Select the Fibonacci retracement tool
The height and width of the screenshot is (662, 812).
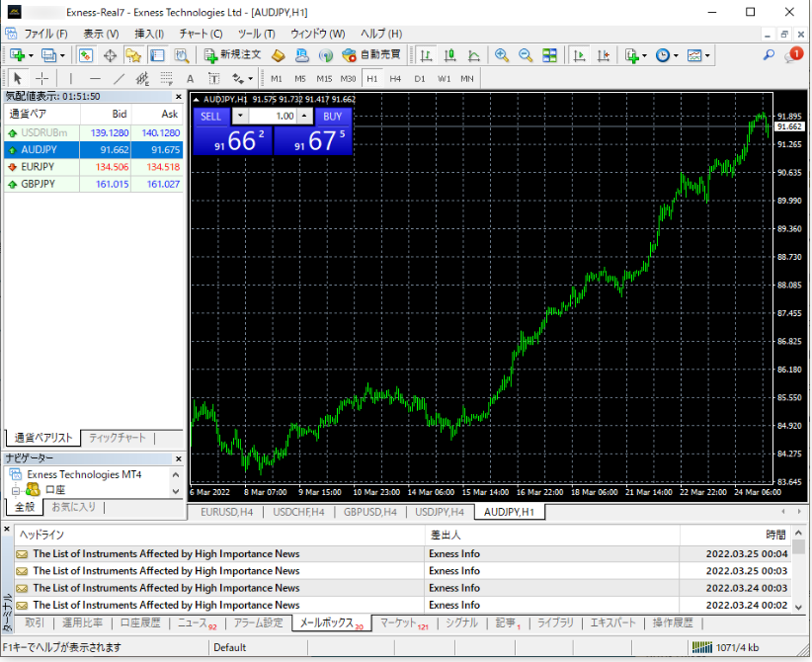click(166, 79)
